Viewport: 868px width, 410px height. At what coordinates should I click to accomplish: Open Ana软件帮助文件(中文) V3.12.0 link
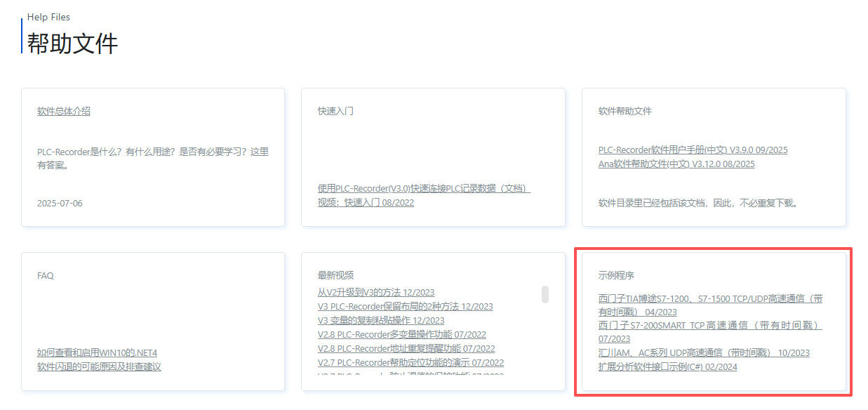click(676, 164)
